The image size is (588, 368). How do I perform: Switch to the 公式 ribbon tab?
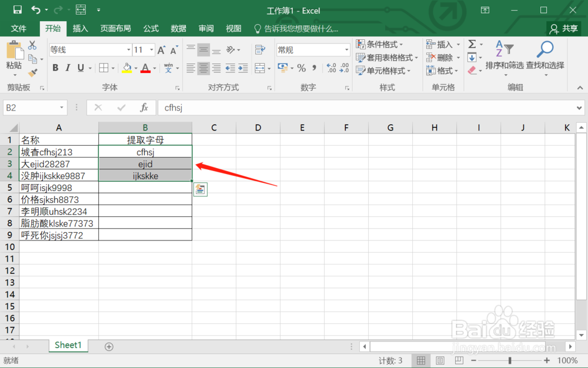pyautogui.click(x=151, y=28)
